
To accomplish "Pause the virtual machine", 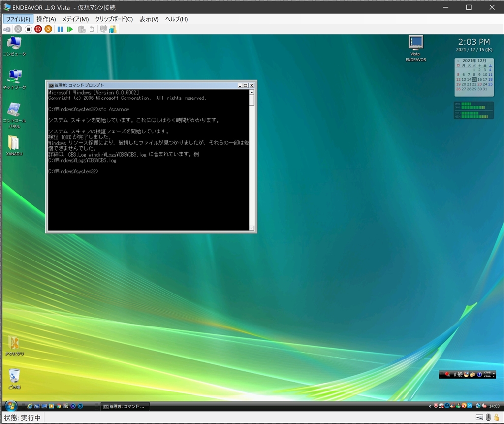I will click(x=60, y=29).
